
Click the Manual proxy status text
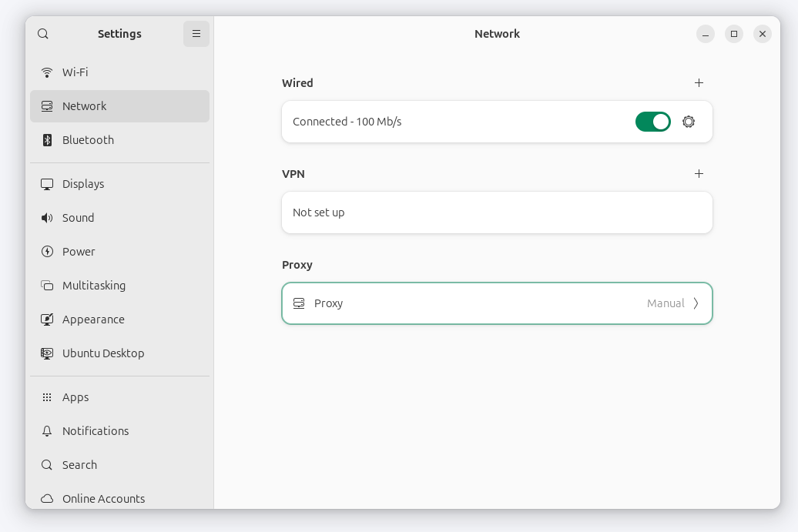pyautogui.click(x=666, y=303)
